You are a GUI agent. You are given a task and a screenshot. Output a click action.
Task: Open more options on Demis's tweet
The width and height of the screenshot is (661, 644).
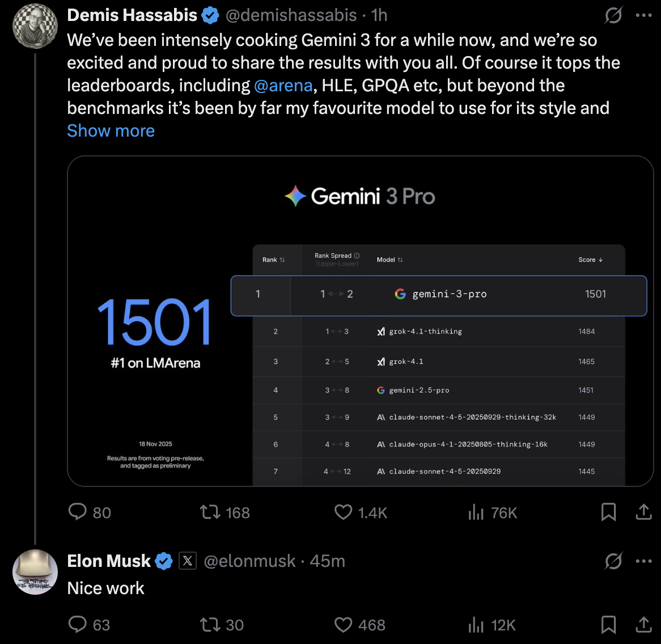click(x=643, y=15)
